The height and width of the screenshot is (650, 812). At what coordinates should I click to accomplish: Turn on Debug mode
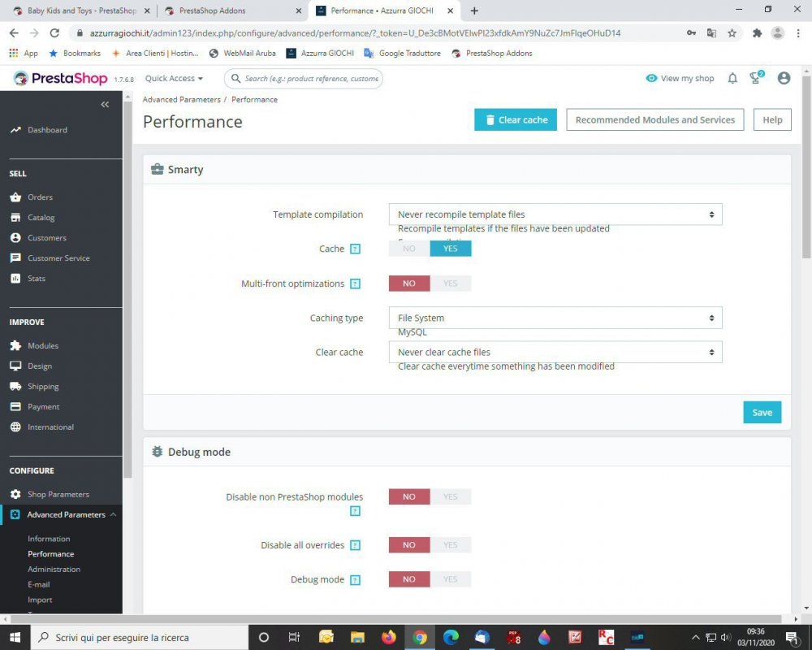click(x=451, y=578)
